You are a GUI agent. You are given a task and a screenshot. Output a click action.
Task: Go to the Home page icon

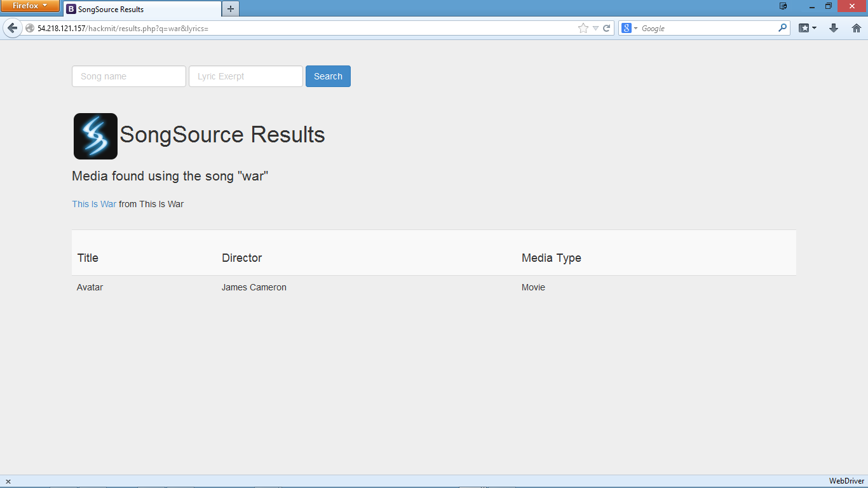pos(857,28)
